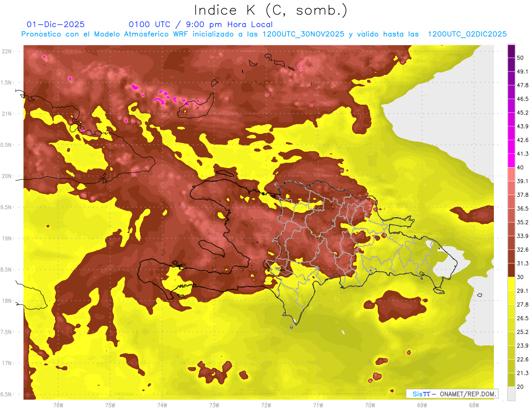The width and height of the screenshot is (532, 411).
Task: Pick the dark purple legend swatch above 50
Action: pos(511,51)
